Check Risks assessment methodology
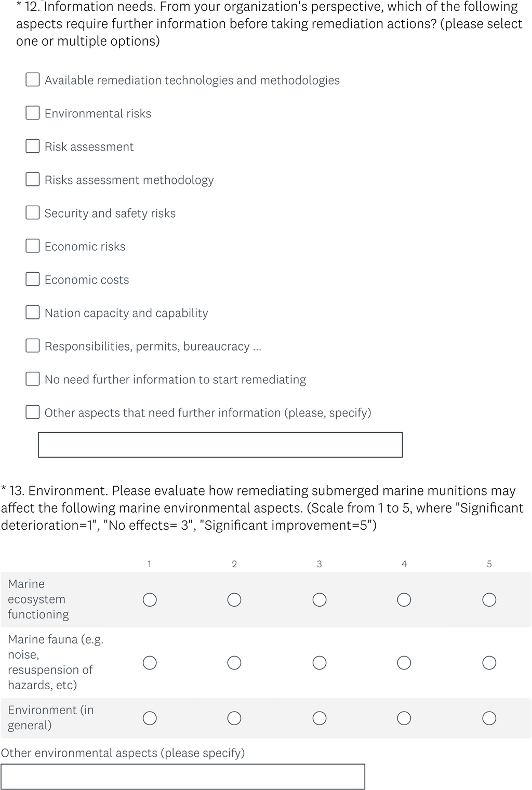 [33, 179]
